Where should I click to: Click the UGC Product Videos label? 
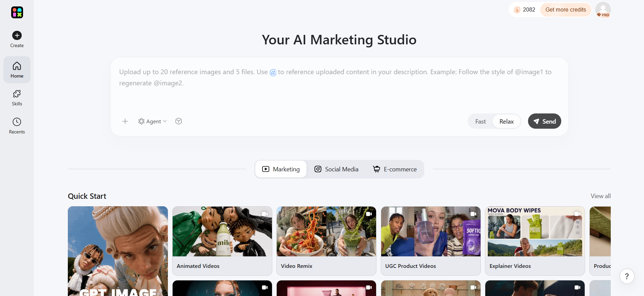(x=411, y=266)
